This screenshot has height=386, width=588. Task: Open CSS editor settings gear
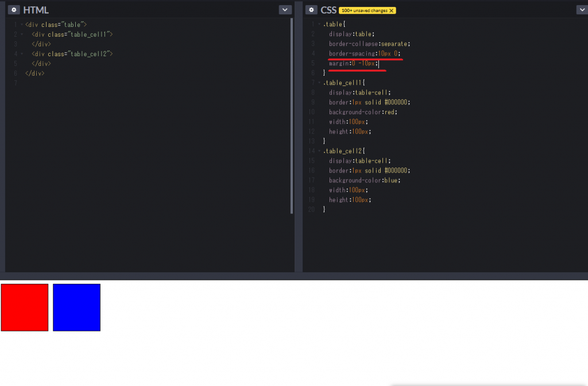[311, 10]
